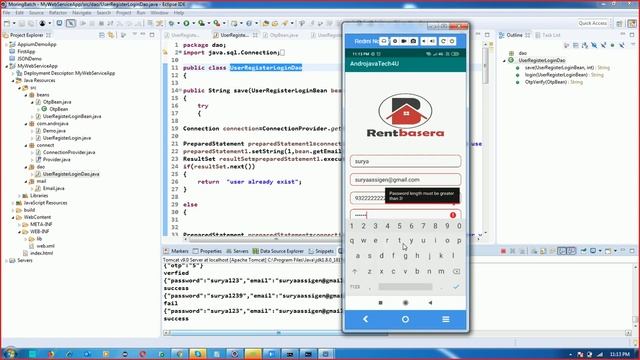Viewport: 640px width, 360px height.
Task: Open the New wizard icon in toolbar
Action: (7, 23)
